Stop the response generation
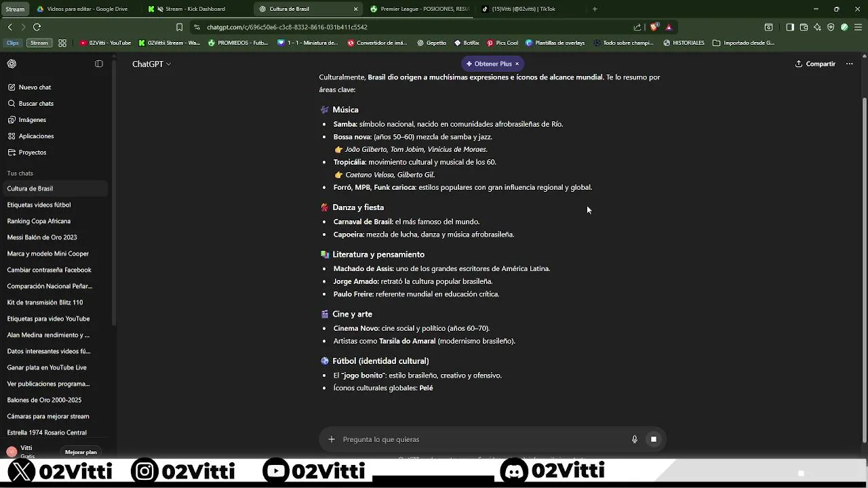The height and width of the screenshot is (488, 868). (654, 439)
